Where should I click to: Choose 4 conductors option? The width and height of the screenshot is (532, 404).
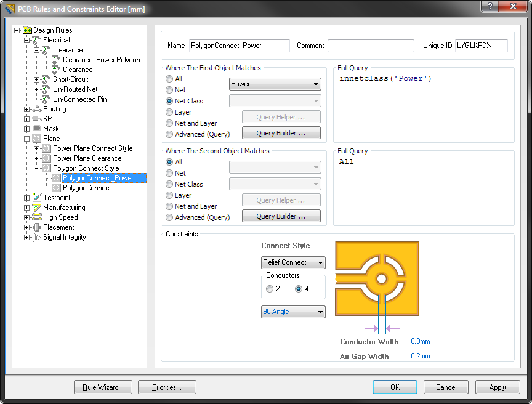click(299, 289)
